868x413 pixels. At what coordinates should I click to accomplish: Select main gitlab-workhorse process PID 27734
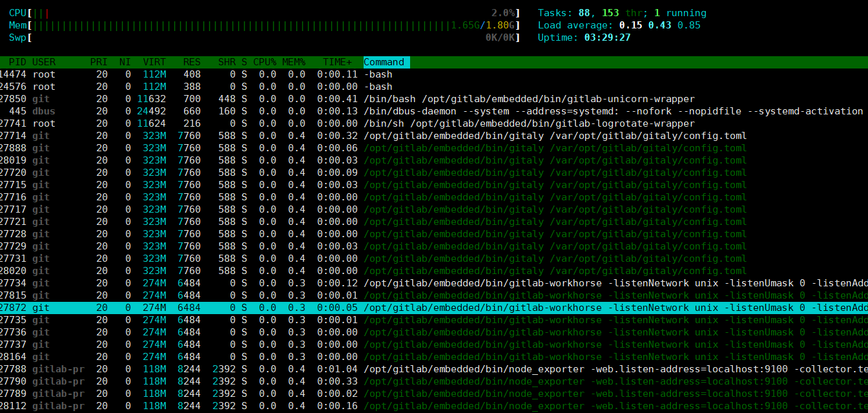(434, 283)
